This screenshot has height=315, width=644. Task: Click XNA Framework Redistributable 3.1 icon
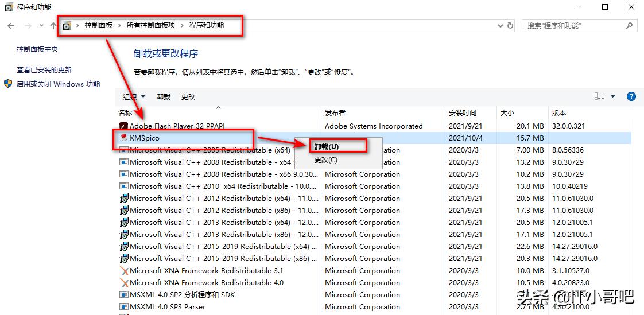pos(123,271)
